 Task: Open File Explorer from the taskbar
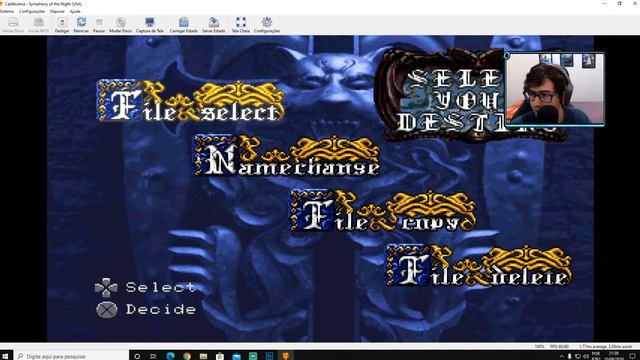coord(203,356)
